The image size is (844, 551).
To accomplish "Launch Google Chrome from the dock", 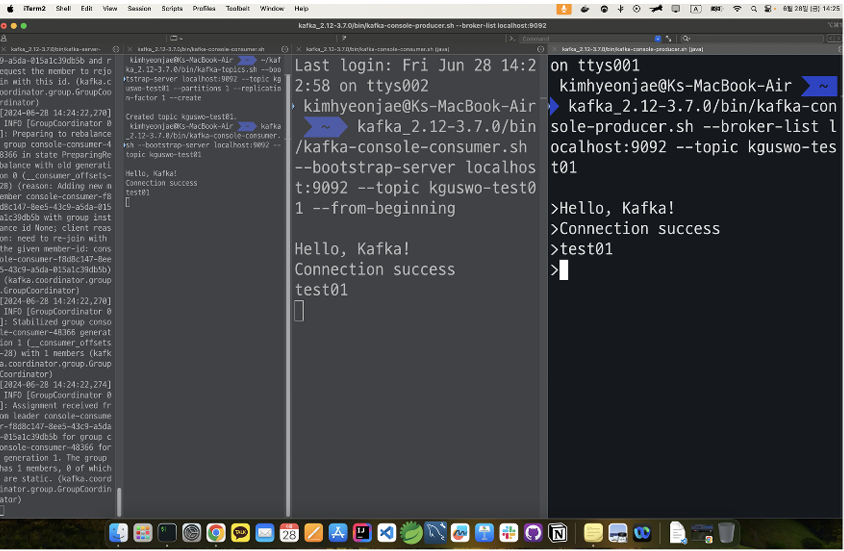I will (x=215, y=534).
